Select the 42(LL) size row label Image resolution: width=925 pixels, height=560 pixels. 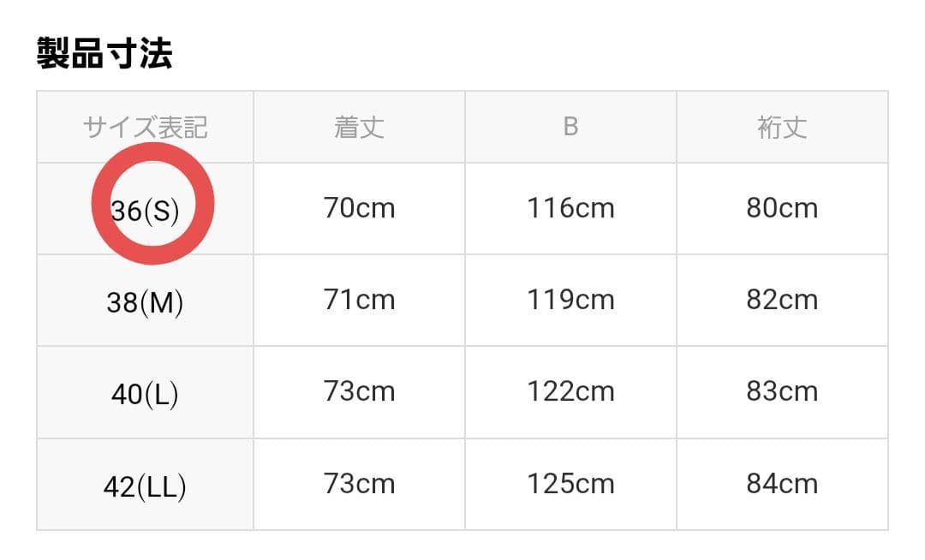[145, 486]
